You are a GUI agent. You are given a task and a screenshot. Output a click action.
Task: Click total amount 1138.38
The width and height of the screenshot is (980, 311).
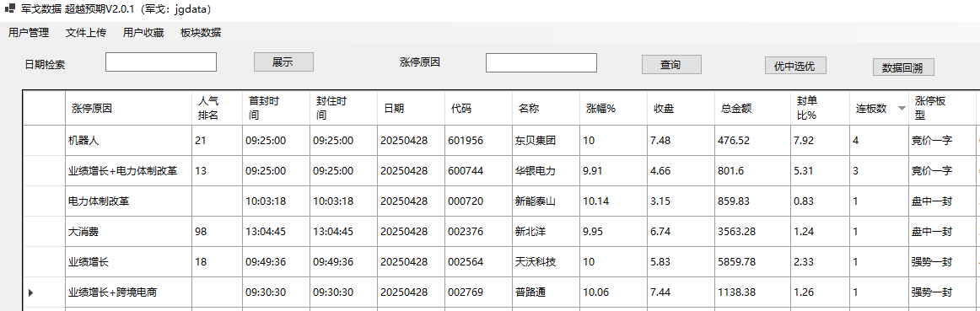point(752,292)
